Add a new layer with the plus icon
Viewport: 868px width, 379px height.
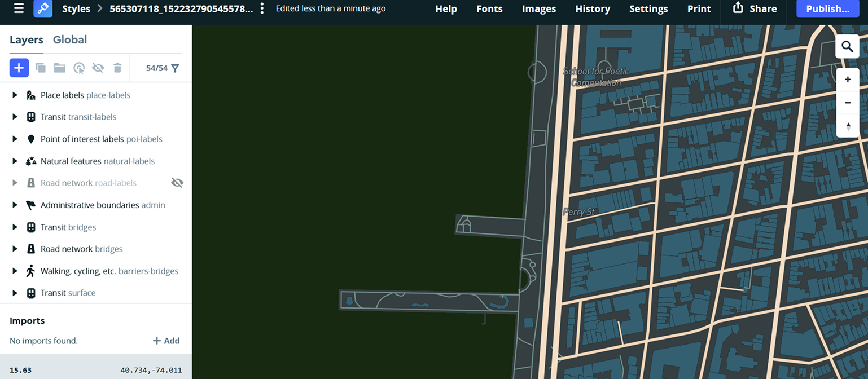[x=19, y=68]
